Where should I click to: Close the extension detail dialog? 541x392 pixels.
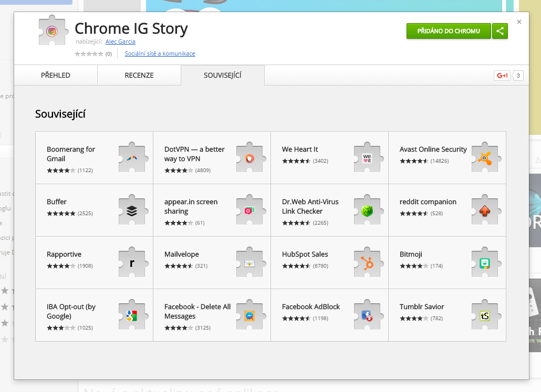point(519,22)
